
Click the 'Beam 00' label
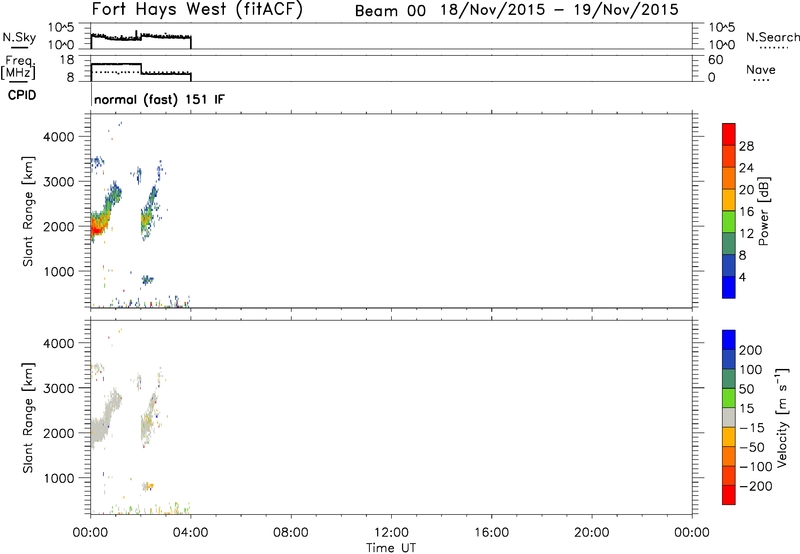point(390,10)
